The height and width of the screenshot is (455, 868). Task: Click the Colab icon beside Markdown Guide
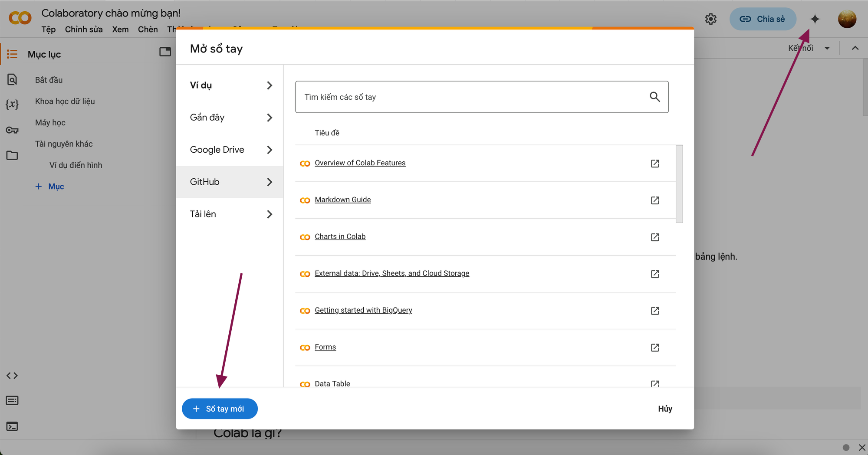click(x=305, y=200)
